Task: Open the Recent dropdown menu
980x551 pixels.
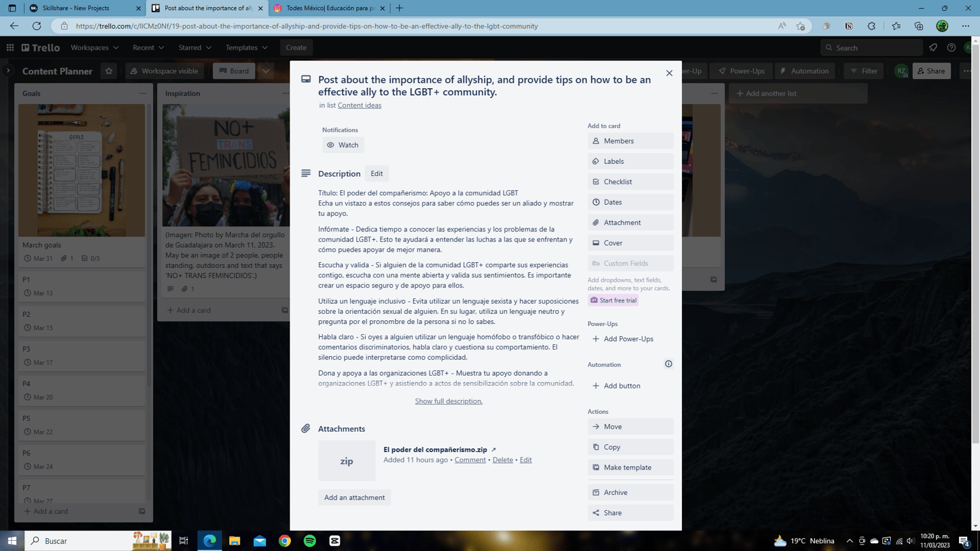Action: coord(148,47)
